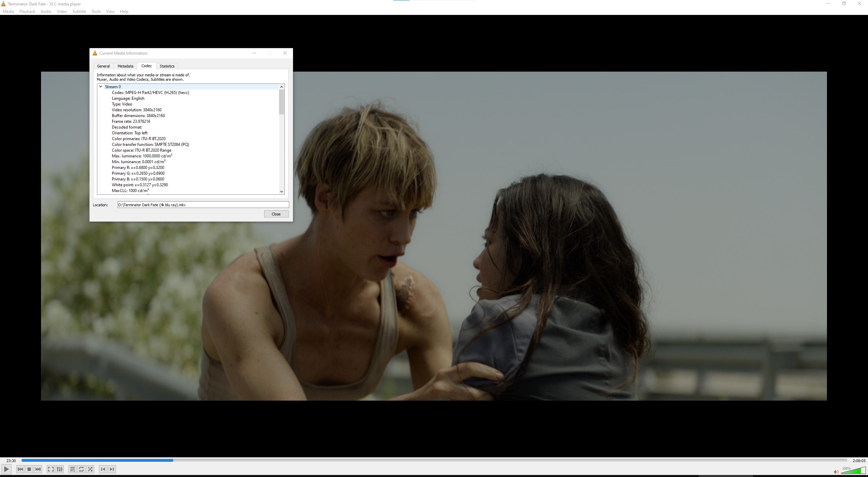Image resolution: width=868 pixels, height=477 pixels.
Task: Open the Subtitle menu
Action: point(79,12)
